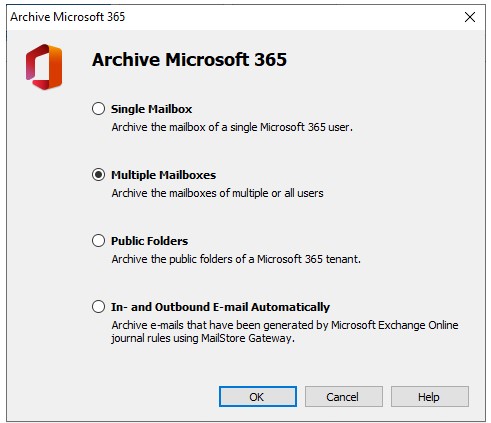This screenshot has width=491, height=423.
Task: Click the Microsoft Office logo icon
Action: (x=44, y=67)
